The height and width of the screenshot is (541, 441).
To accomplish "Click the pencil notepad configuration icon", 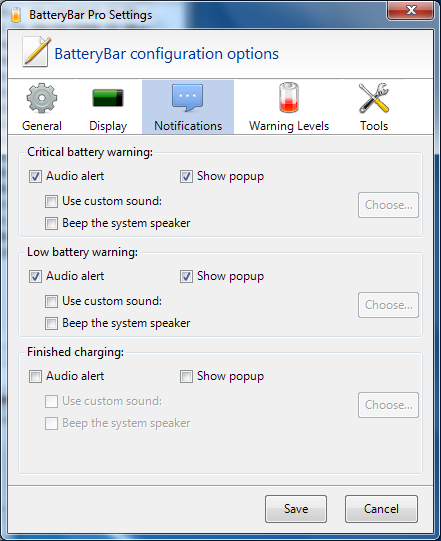I will [x=37, y=52].
